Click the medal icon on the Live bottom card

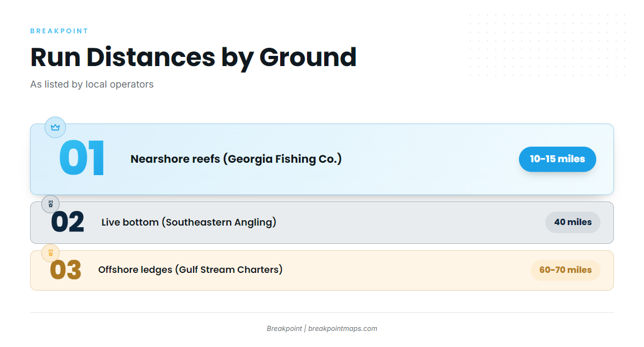[x=50, y=204]
